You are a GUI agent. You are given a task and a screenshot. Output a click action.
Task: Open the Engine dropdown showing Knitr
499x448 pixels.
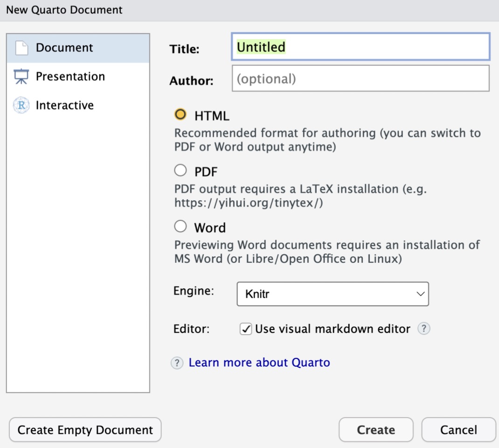[x=332, y=294]
